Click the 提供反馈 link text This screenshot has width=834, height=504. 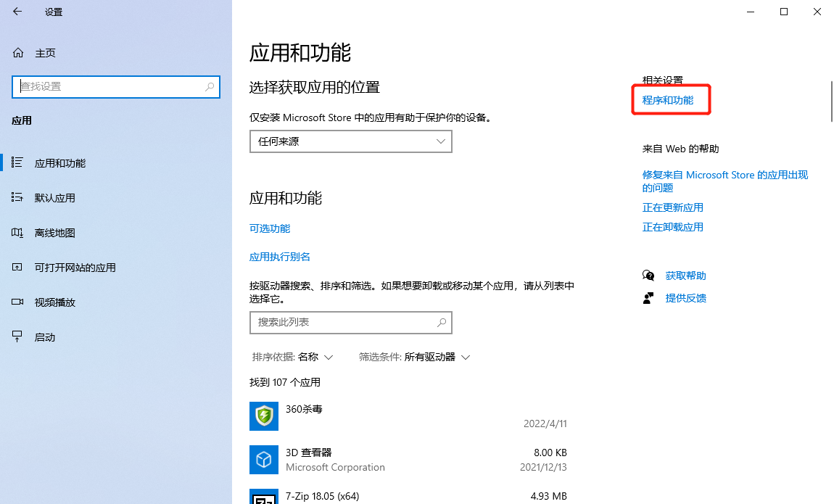point(685,298)
